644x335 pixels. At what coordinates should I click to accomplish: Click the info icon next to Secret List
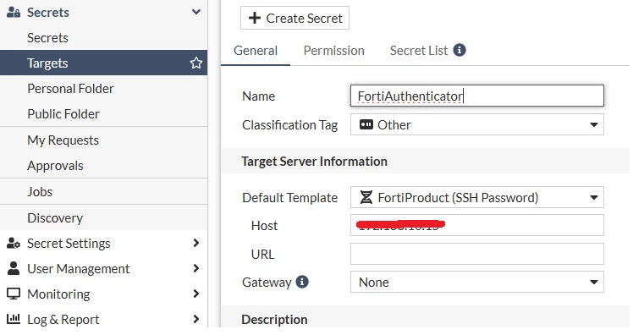point(460,50)
